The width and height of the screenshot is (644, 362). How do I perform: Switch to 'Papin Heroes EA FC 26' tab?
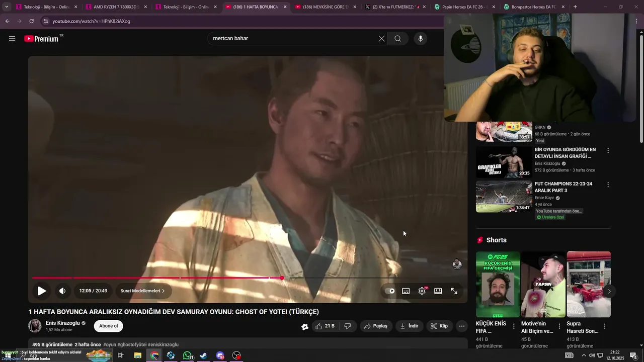click(x=465, y=7)
